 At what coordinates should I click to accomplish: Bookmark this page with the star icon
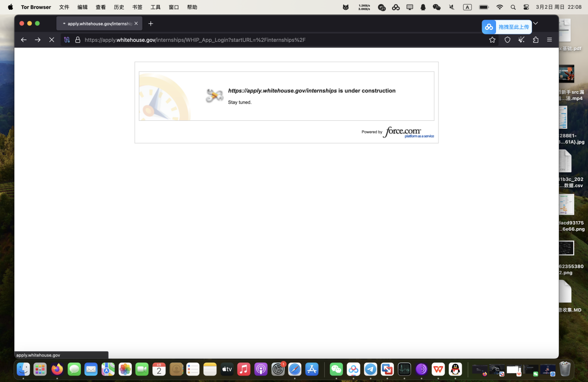[x=492, y=40]
